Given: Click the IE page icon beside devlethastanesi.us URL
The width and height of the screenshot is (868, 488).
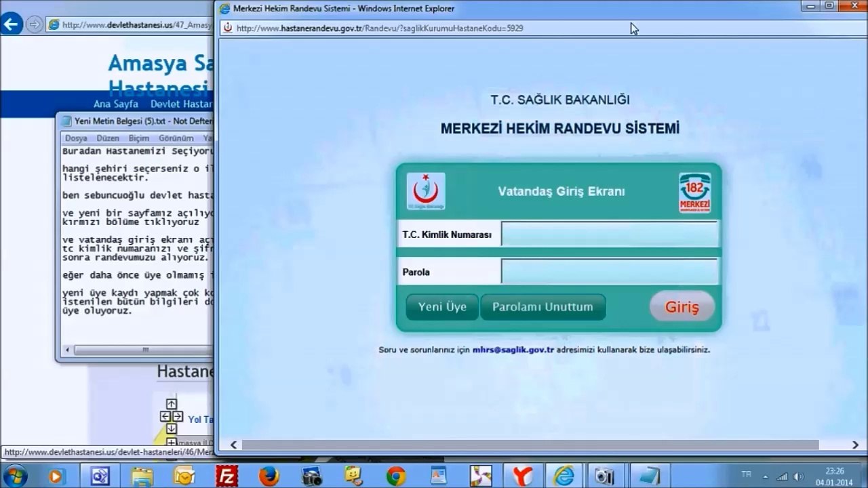Looking at the screenshot, I should (54, 25).
